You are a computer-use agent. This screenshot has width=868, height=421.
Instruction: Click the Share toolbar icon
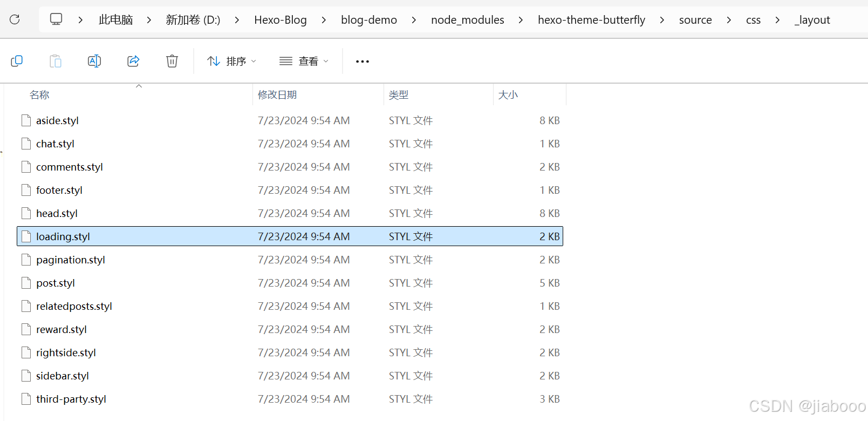133,61
